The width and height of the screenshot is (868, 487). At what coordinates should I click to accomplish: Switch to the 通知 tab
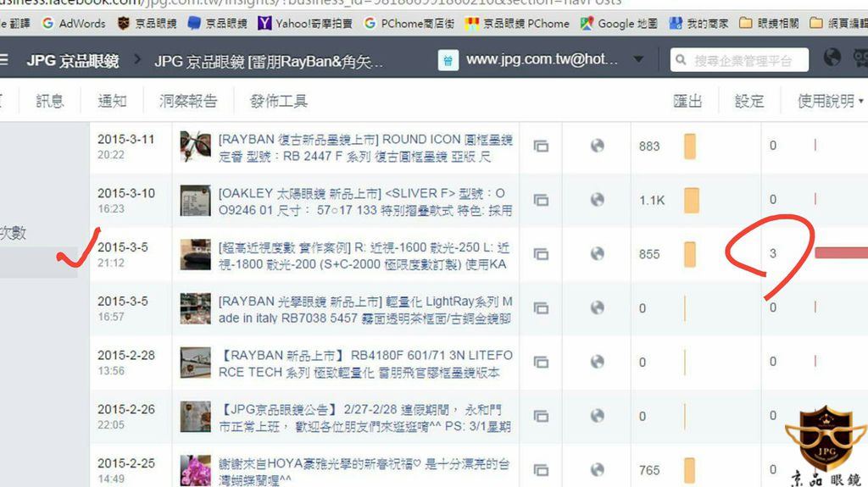coord(113,101)
